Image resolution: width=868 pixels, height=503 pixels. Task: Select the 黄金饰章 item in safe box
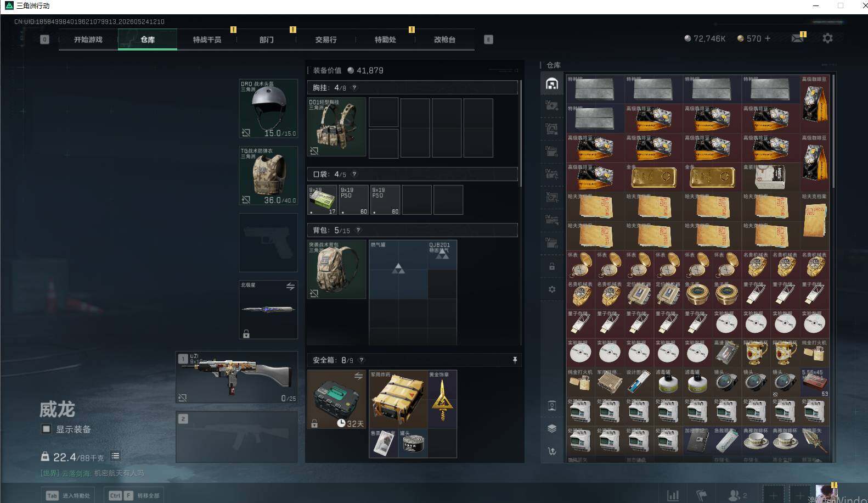(442, 399)
